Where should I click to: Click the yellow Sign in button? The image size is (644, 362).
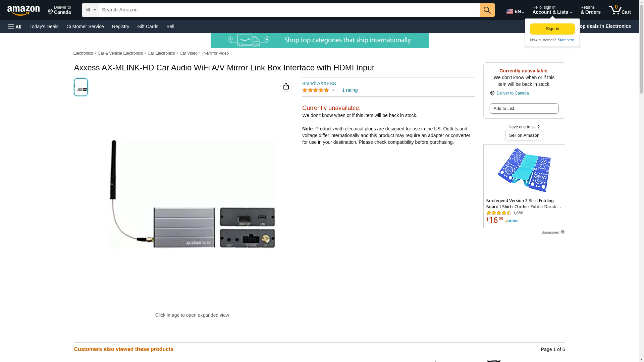[552, 29]
